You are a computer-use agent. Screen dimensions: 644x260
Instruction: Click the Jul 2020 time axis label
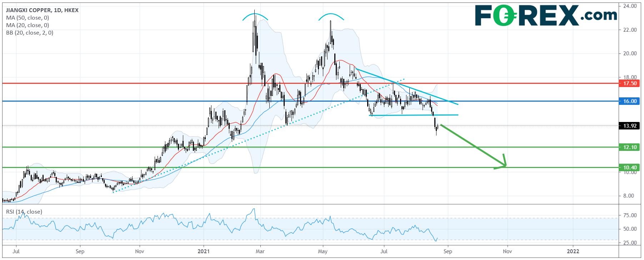click(x=16, y=251)
